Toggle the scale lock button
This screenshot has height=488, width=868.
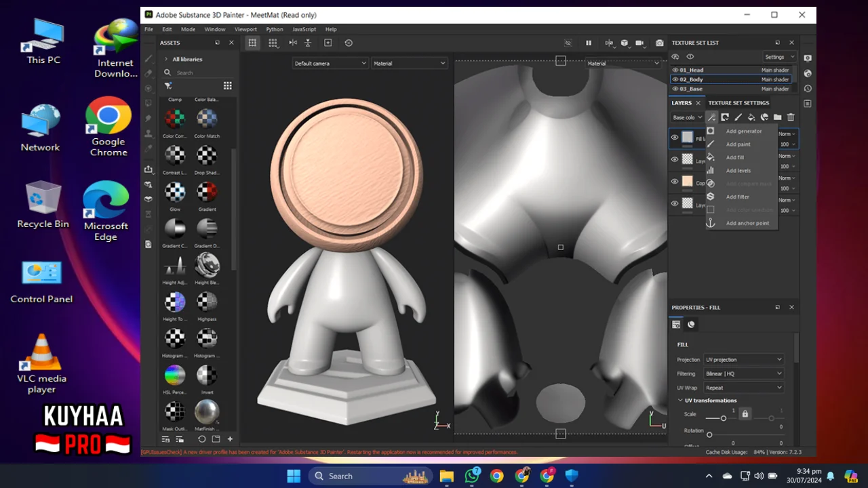tap(745, 413)
